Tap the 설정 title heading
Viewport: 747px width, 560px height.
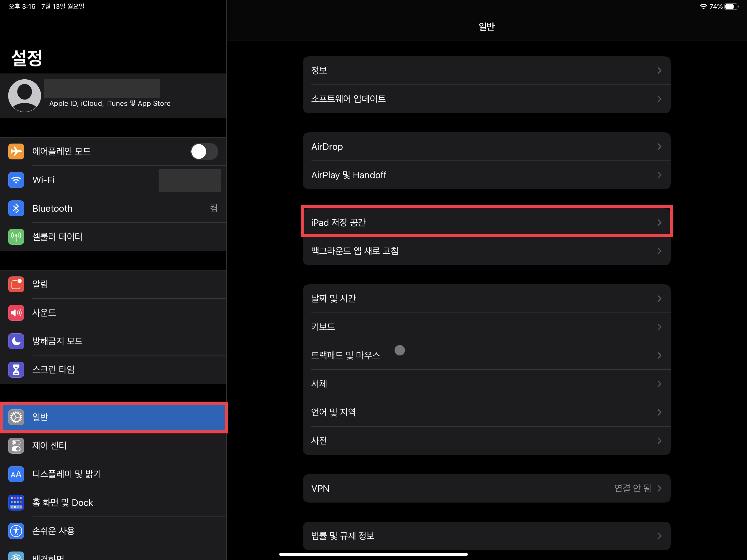click(27, 58)
